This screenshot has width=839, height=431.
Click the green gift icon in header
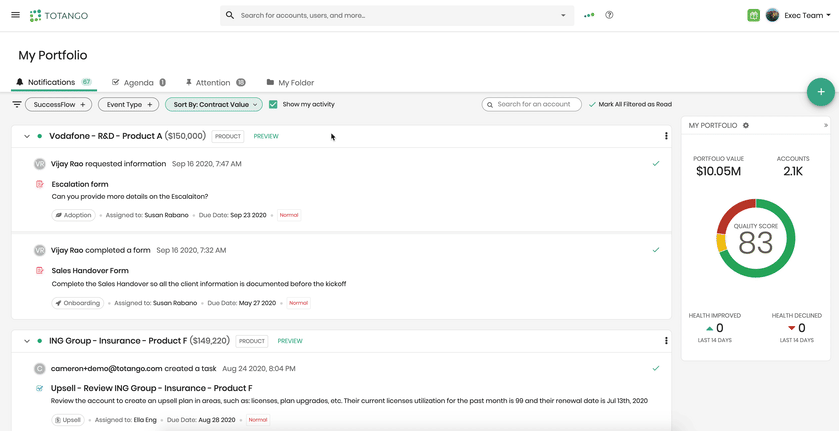(x=753, y=15)
